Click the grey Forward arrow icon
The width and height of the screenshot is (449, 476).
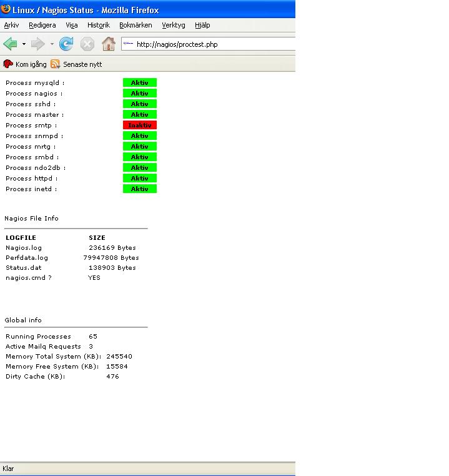tap(38, 44)
